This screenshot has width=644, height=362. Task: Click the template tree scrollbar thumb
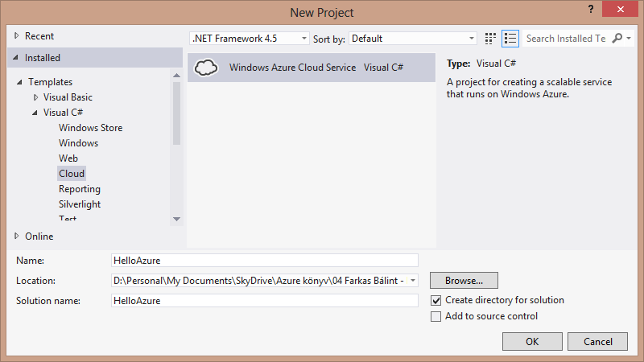coord(176,113)
